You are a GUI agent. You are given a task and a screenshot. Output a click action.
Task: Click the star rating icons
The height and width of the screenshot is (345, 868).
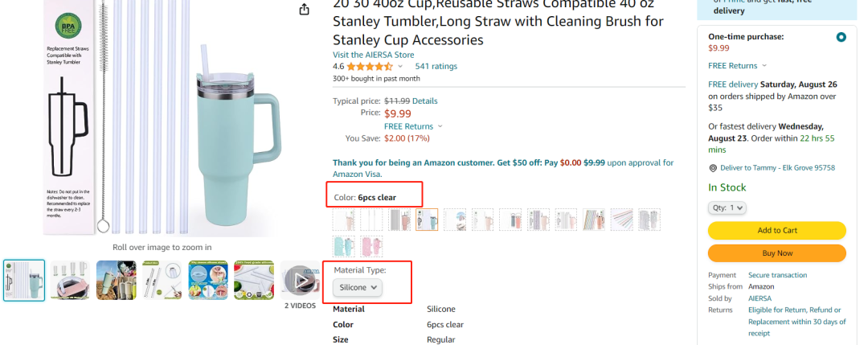click(x=370, y=67)
